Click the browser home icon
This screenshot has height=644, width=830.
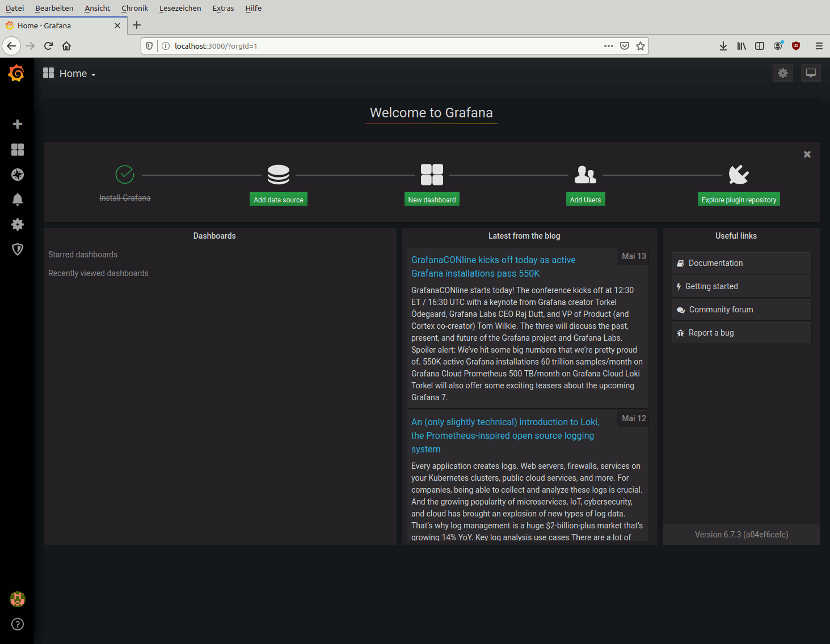pyautogui.click(x=66, y=46)
